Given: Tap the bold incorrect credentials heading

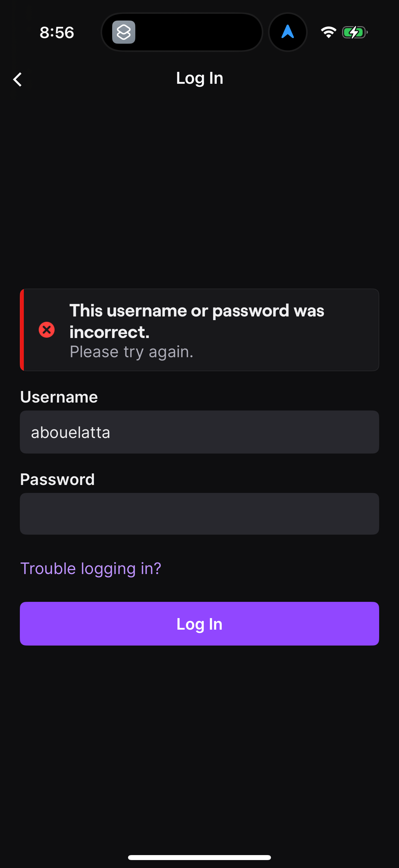Looking at the screenshot, I should 197,320.
